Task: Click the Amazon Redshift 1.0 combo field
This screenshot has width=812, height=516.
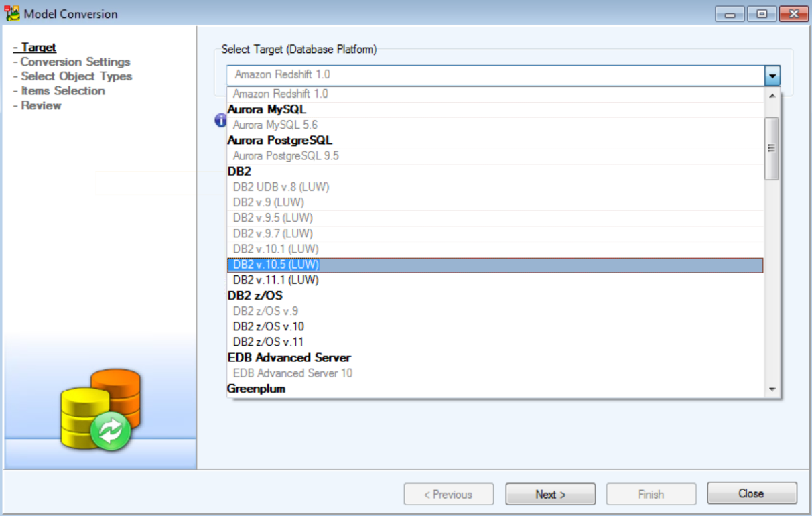Action: [496, 76]
